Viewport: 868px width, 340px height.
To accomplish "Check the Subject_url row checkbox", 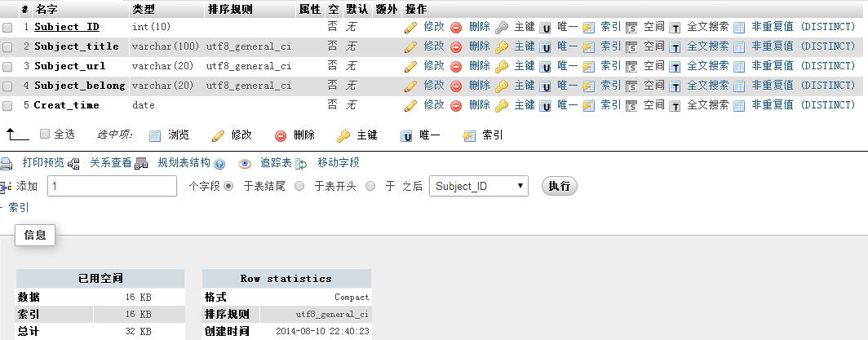I will [x=7, y=67].
